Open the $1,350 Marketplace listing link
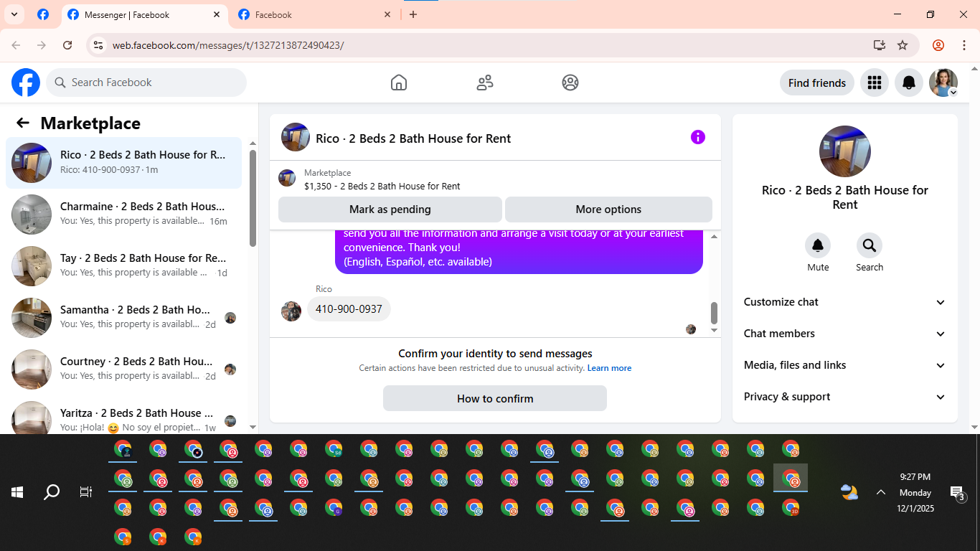 point(382,186)
